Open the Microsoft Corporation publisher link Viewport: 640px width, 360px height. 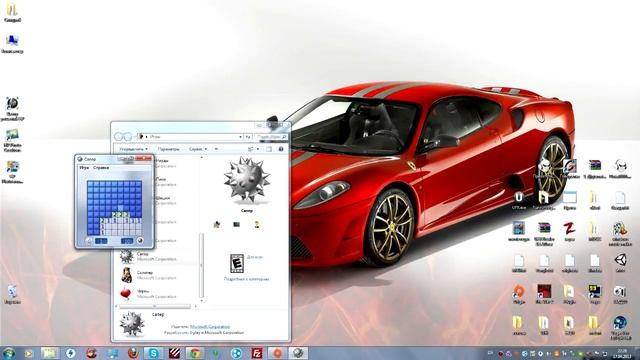pos(210,327)
